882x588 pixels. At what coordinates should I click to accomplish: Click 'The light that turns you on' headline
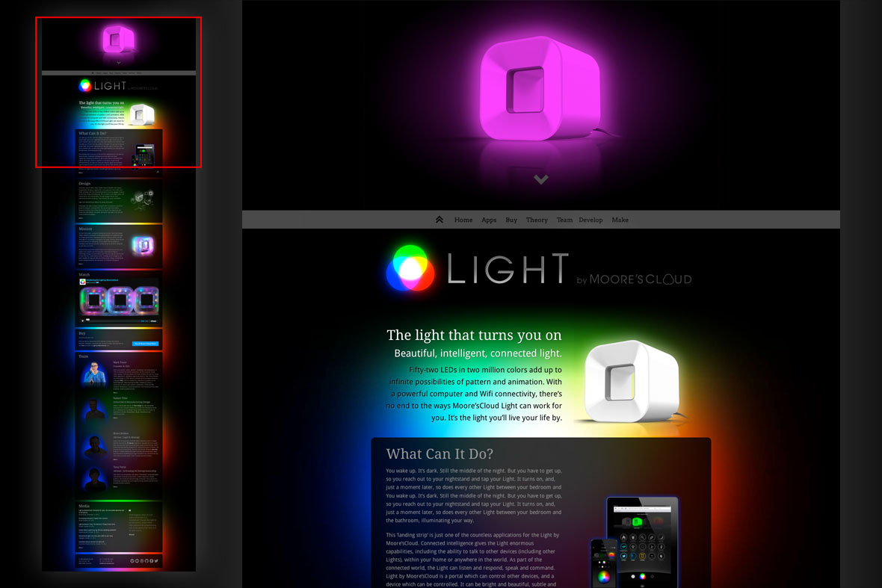474,335
